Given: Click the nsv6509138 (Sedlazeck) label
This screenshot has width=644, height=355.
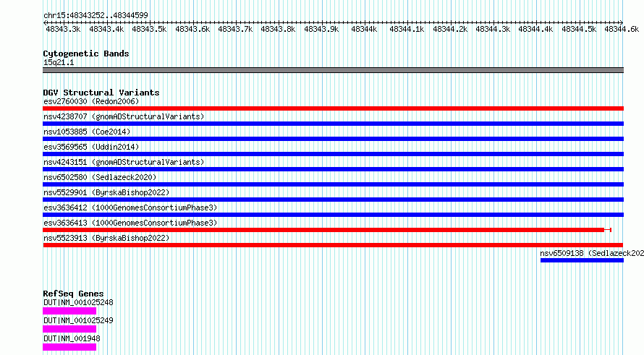Looking at the screenshot, I should pos(592,253).
